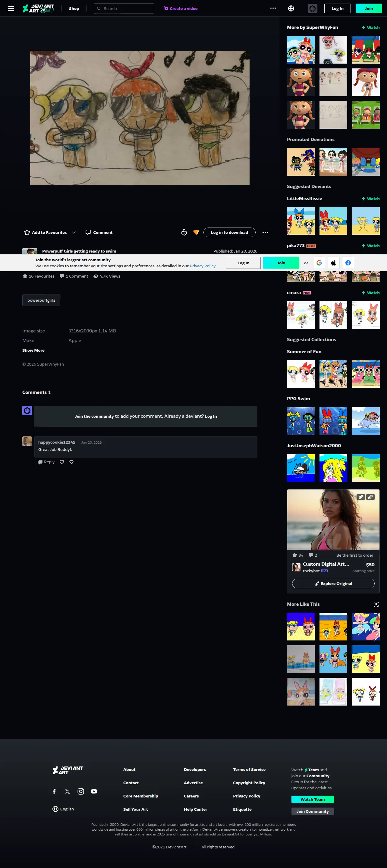Click the header Join button

[x=369, y=8]
